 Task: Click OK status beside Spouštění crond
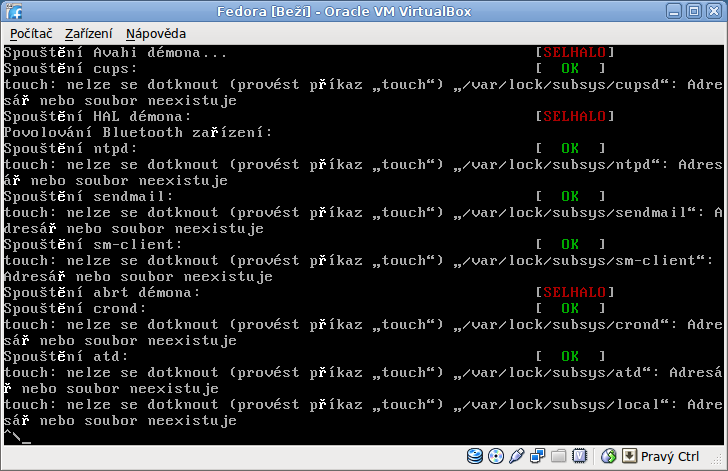click(x=570, y=308)
